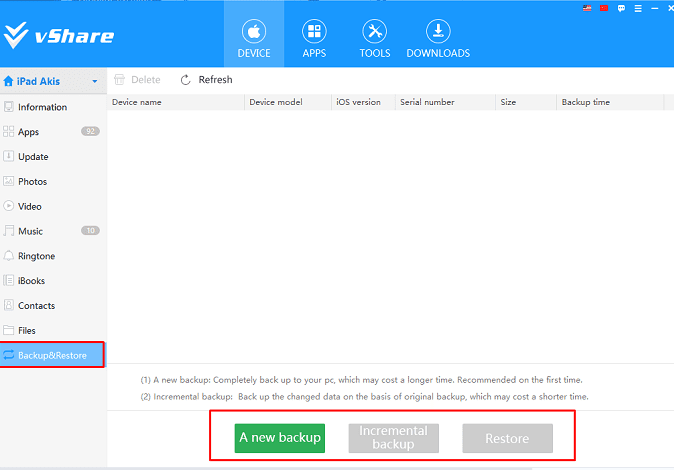Select the US flag language icon
This screenshot has height=470, width=674.
click(587, 8)
